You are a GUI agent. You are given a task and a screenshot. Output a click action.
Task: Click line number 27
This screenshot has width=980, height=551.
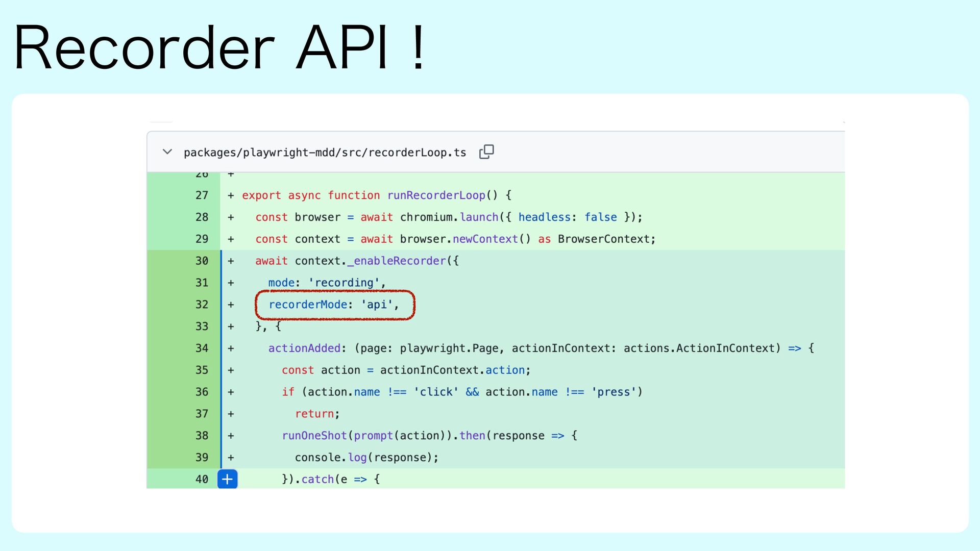point(202,195)
